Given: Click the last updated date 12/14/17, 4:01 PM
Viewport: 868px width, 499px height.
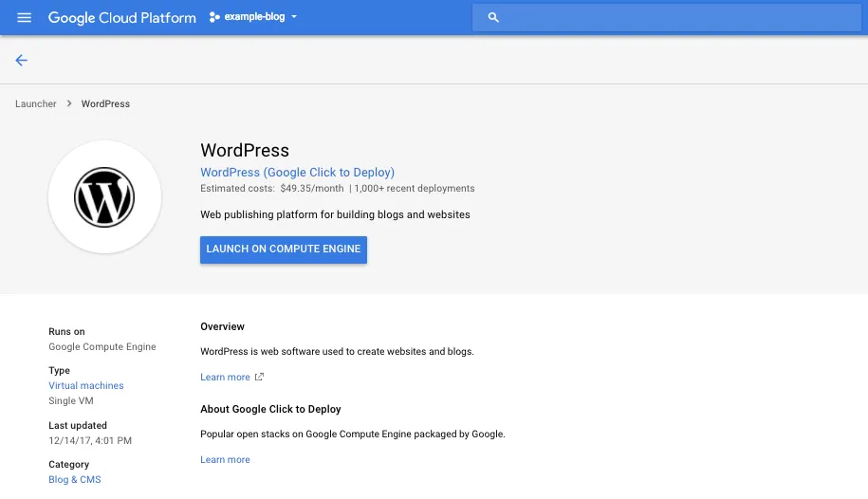Looking at the screenshot, I should [90, 441].
